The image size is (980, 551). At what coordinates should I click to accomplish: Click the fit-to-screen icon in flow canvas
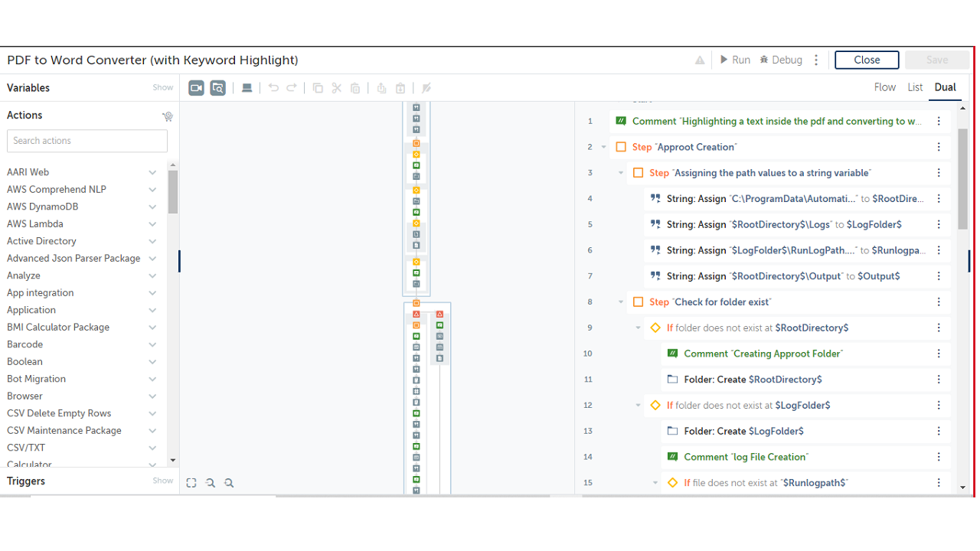point(191,483)
